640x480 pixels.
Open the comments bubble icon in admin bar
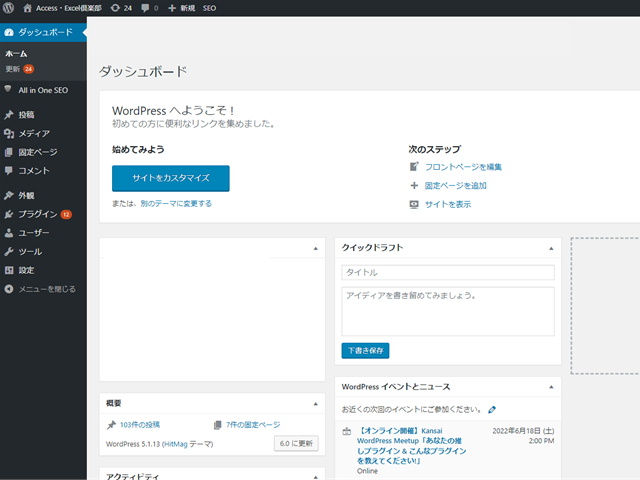pyautogui.click(x=145, y=8)
